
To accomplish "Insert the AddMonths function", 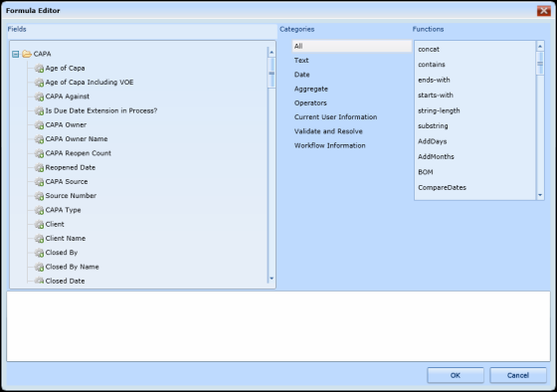I will tap(436, 157).
